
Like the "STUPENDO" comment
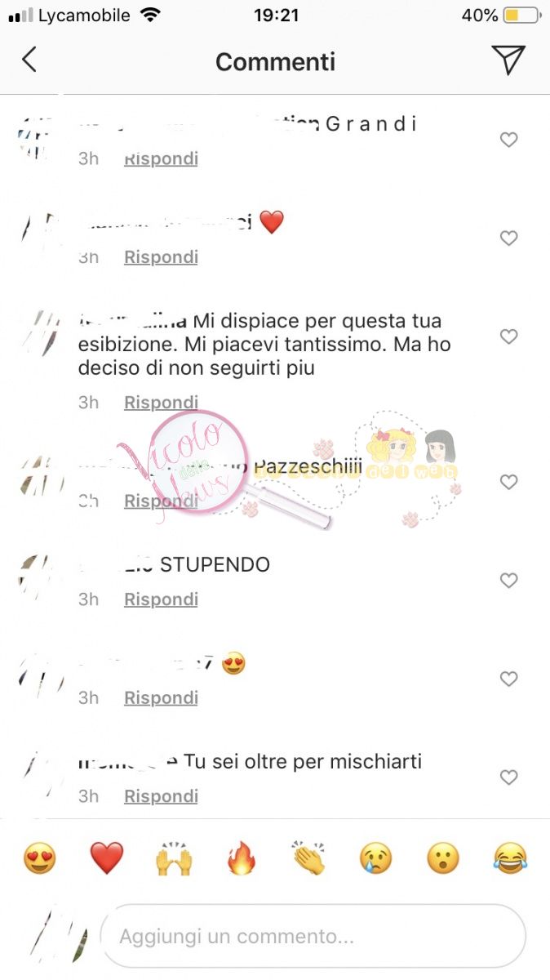tap(508, 581)
